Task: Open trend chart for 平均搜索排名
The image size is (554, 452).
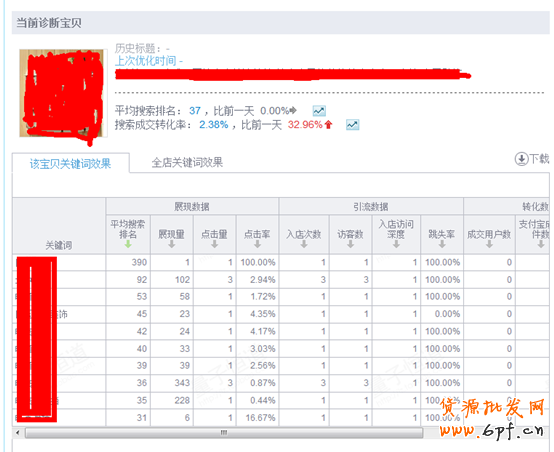Action: tap(319, 111)
